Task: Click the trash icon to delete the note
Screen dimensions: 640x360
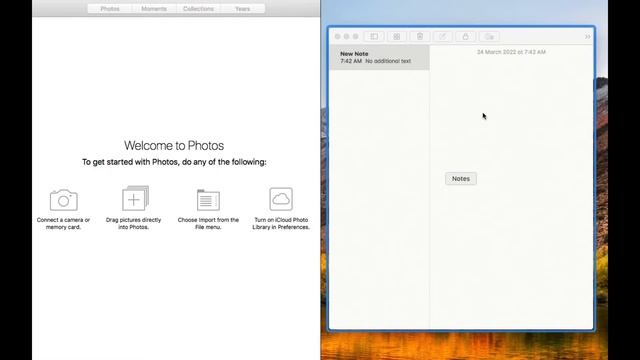Action: [x=420, y=37]
